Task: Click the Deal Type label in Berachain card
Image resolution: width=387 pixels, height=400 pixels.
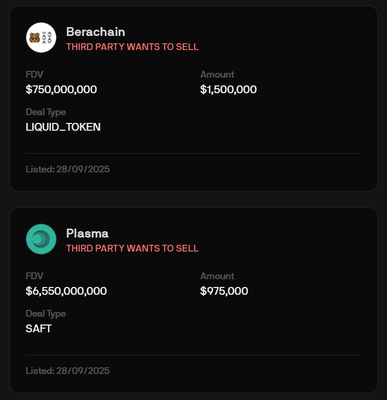Action: point(46,112)
